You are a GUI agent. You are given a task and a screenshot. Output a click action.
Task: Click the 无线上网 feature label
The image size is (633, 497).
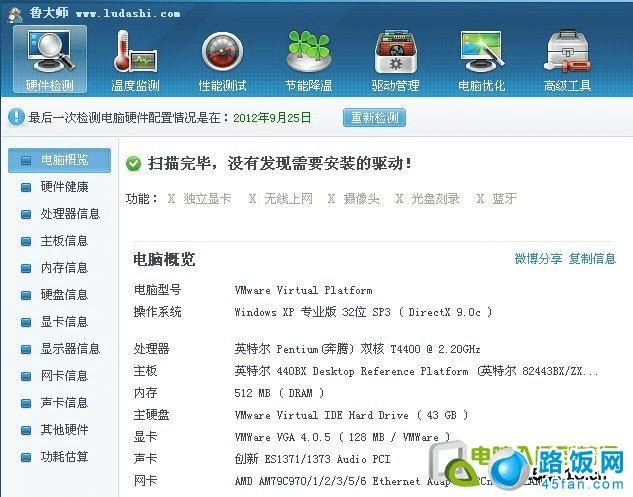coord(288,199)
